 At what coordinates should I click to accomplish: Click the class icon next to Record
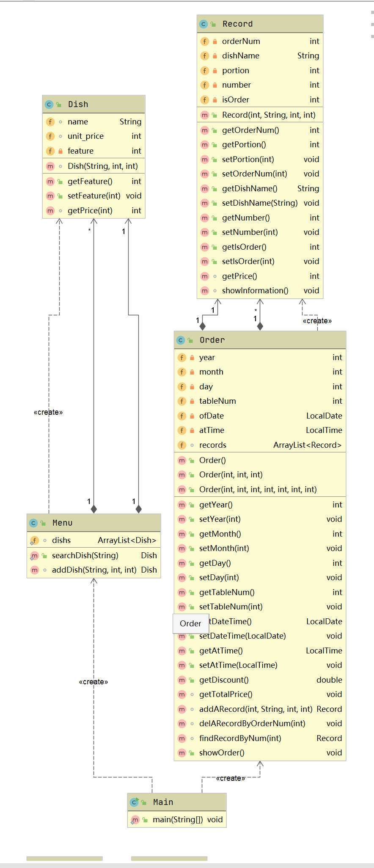tap(203, 24)
